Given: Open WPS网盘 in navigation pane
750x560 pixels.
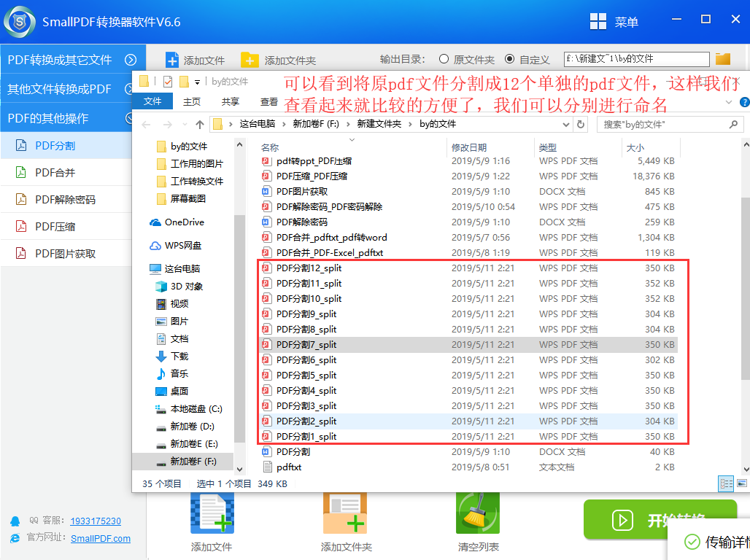Looking at the screenshot, I should point(176,245).
